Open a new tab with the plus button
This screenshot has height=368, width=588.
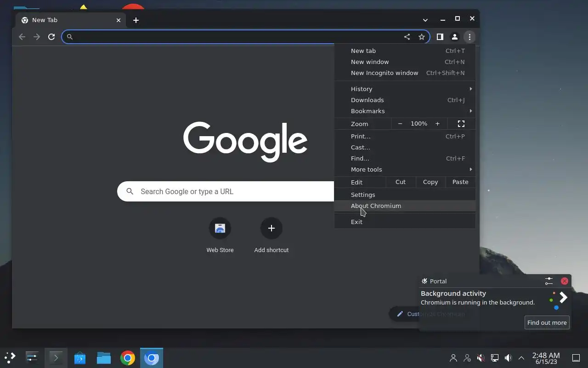(136, 20)
